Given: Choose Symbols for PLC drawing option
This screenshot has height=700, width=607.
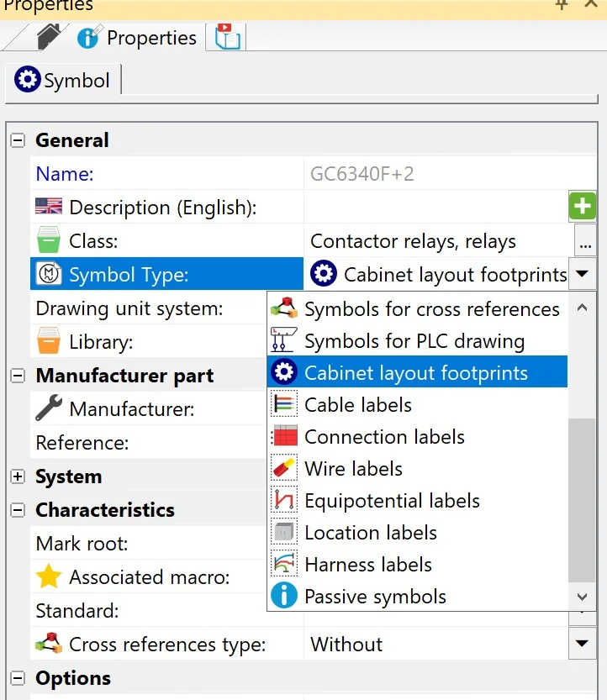Looking at the screenshot, I should 414,341.
